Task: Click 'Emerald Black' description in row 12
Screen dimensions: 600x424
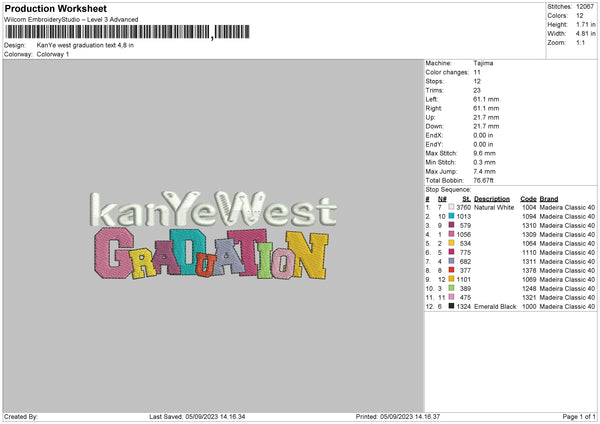Action: (495, 307)
